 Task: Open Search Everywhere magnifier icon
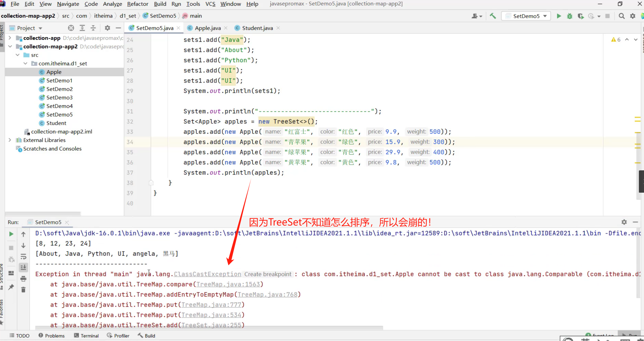[621, 16]
